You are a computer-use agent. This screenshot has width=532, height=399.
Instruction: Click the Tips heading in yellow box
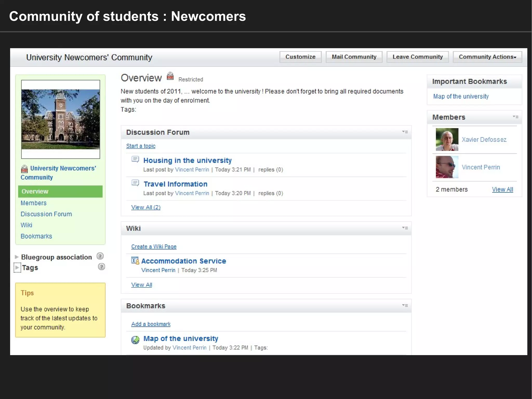point(27,293)
